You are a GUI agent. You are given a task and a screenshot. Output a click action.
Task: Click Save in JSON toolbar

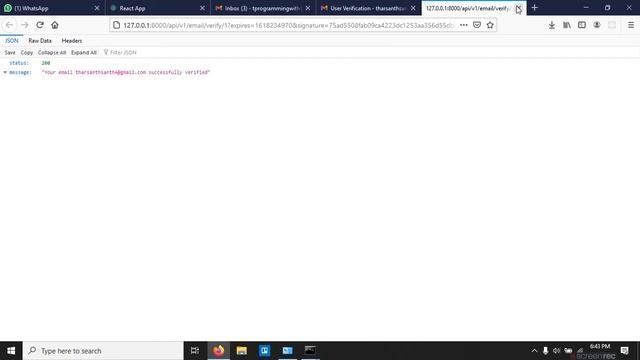tap(10, 53)
